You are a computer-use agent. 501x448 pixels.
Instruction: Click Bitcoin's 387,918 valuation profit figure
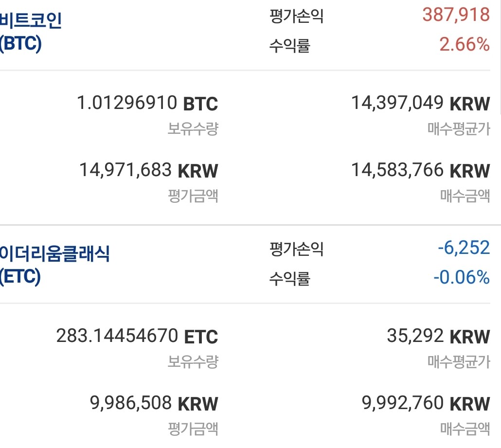[x=456, y=15]
